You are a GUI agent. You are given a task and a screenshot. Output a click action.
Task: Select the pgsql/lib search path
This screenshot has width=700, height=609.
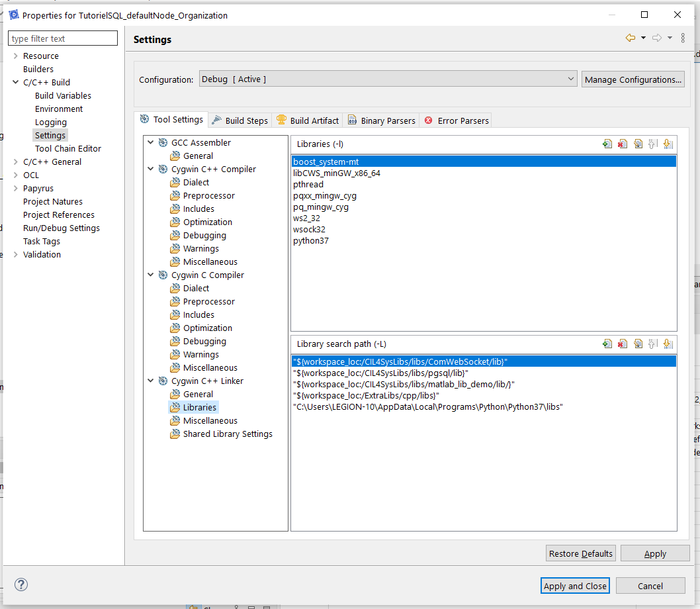[484, 373]
